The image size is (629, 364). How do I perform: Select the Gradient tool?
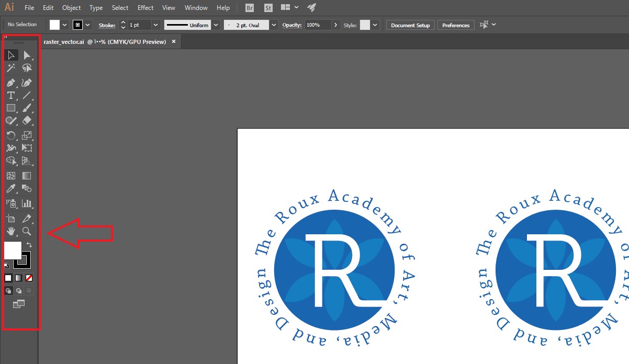[27, 176]
